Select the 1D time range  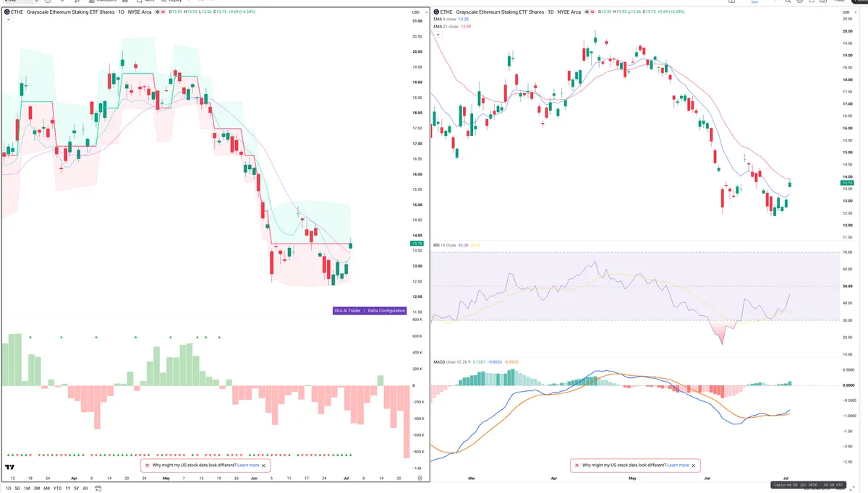click(7, 489)
